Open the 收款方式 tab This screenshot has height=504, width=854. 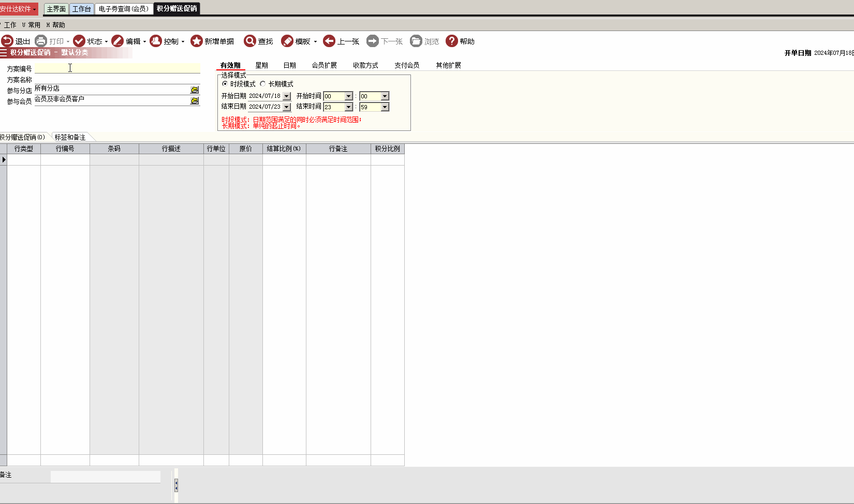tap(366, 65)
